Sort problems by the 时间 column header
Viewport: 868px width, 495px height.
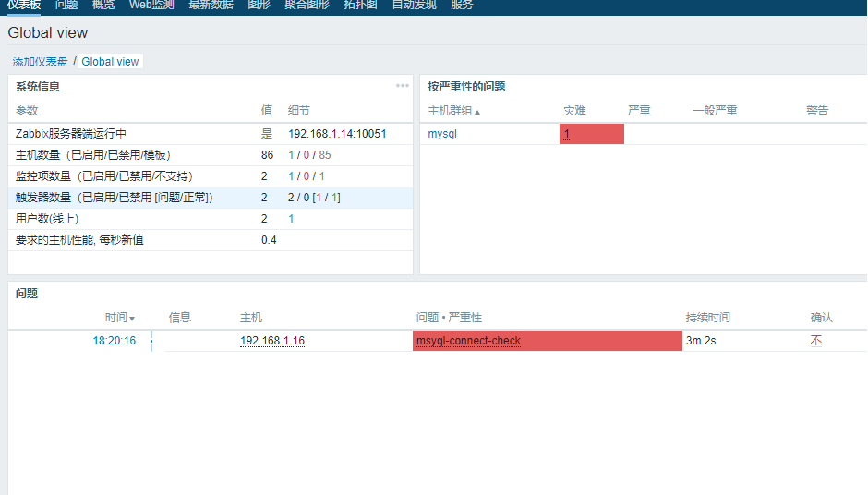[x=120, y=318]
